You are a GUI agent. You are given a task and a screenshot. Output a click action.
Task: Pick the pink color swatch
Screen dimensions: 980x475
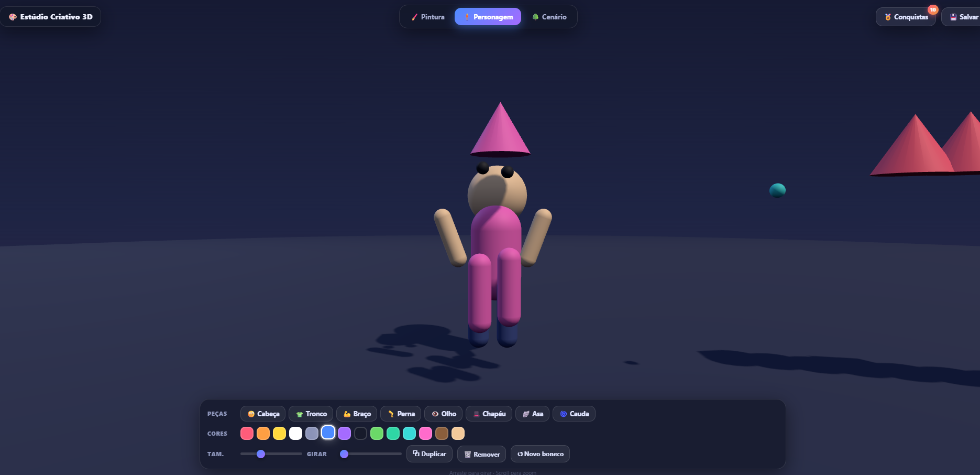pyautogui.click(x=425, y=433)
